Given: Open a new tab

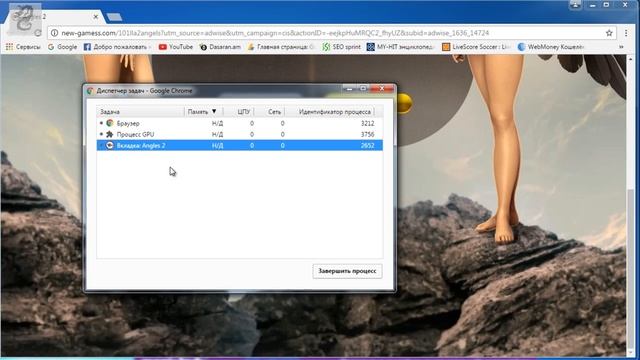Looking at the screenshot, I should (x=114, y=17).
